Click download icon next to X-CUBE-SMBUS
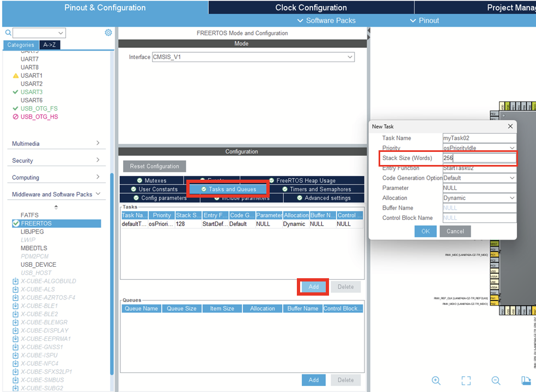This screenshot has height=392, width=536. [x=15, y=379]
